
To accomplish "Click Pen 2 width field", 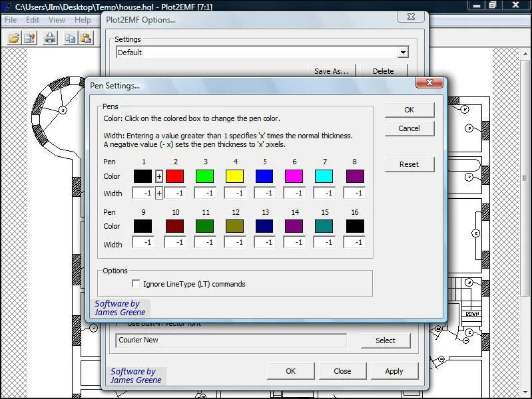I will [174, 193].
